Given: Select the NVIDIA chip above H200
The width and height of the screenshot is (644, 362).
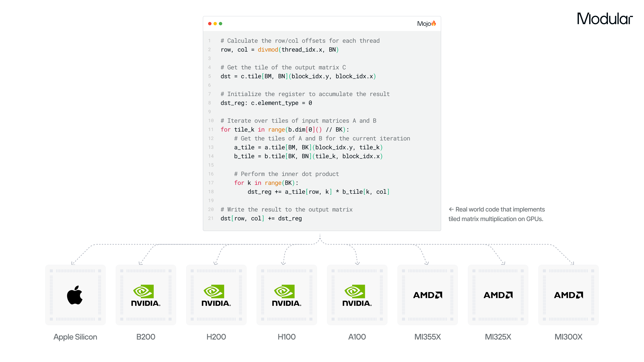Looking at the screenshot, I should [x=216, y=295].
